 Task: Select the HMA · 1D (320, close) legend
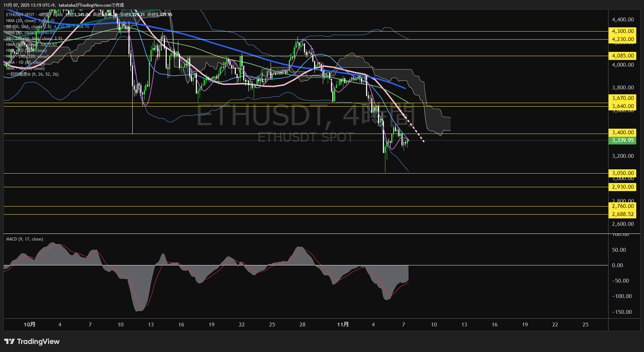[x=26, y=50]
